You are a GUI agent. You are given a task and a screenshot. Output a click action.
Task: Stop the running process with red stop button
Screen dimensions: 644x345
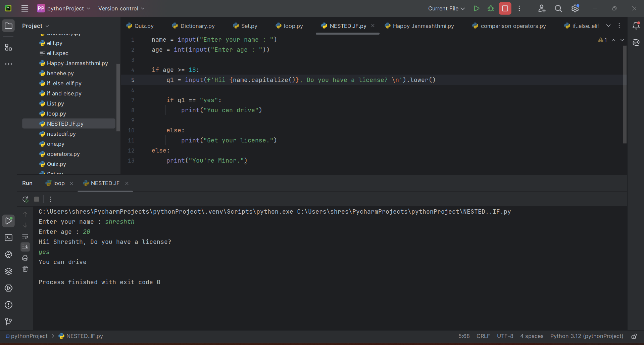[505, 8]
